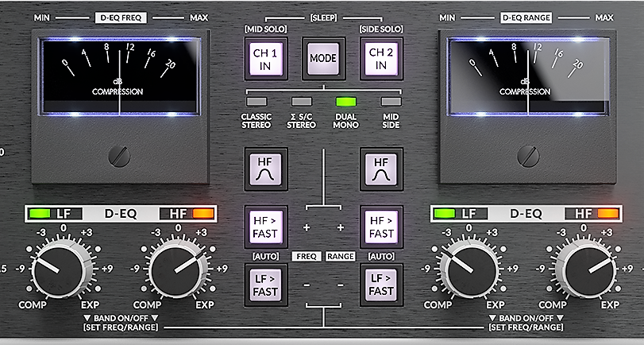Enable left channel LF > FAST button
The width and height of the screenshot is (644, 345).
(266, 285)
